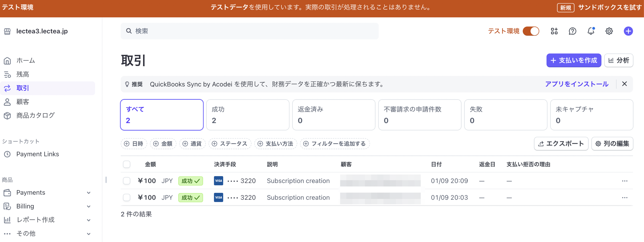Open the settings gear

[x=609, y=31]
